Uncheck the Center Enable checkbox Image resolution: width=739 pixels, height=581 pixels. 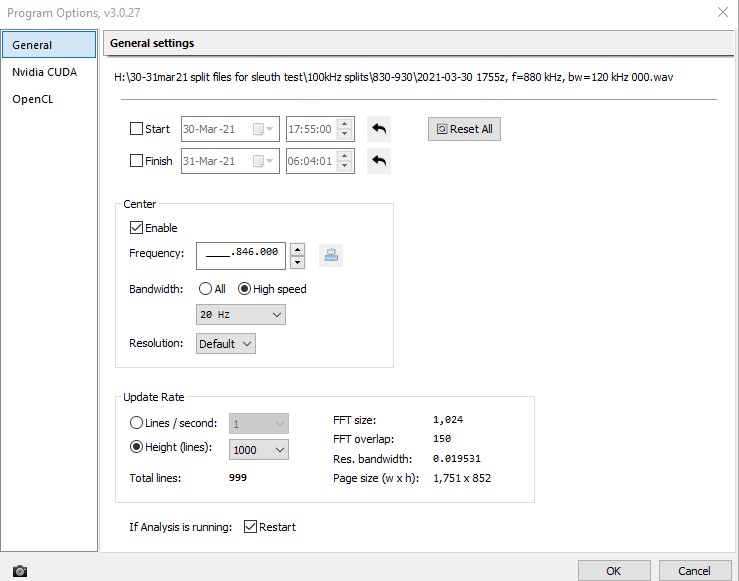pyautogui.click(x=137, y=228)
